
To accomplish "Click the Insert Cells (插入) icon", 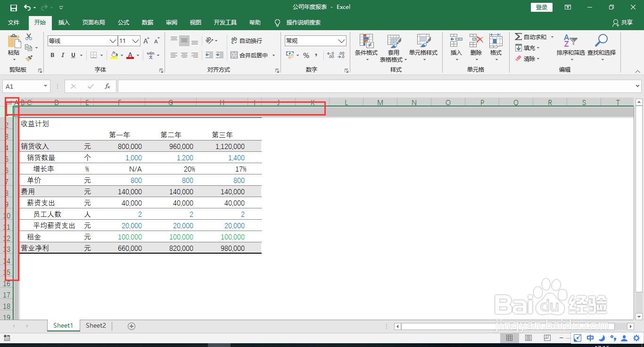I will (455, 47).
